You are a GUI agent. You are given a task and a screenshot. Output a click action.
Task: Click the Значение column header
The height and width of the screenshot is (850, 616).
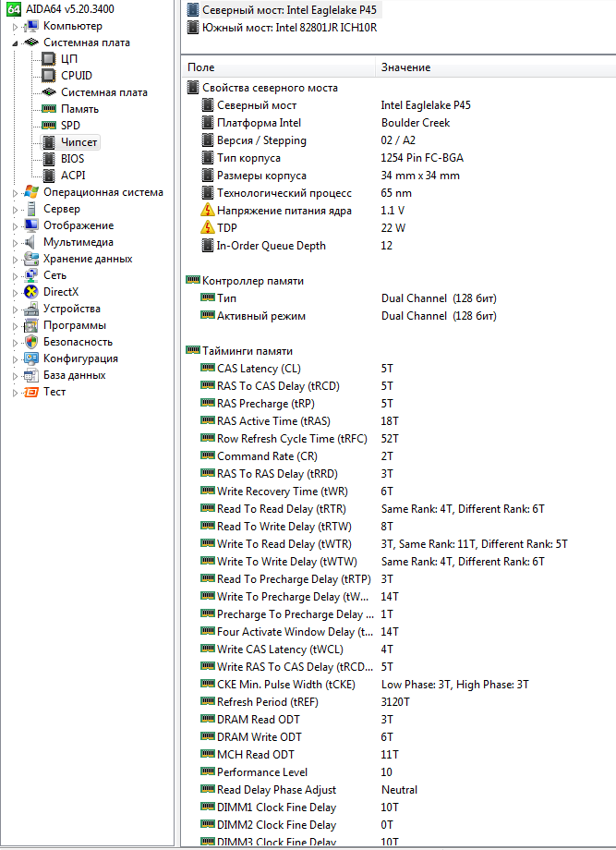(495, 67)
